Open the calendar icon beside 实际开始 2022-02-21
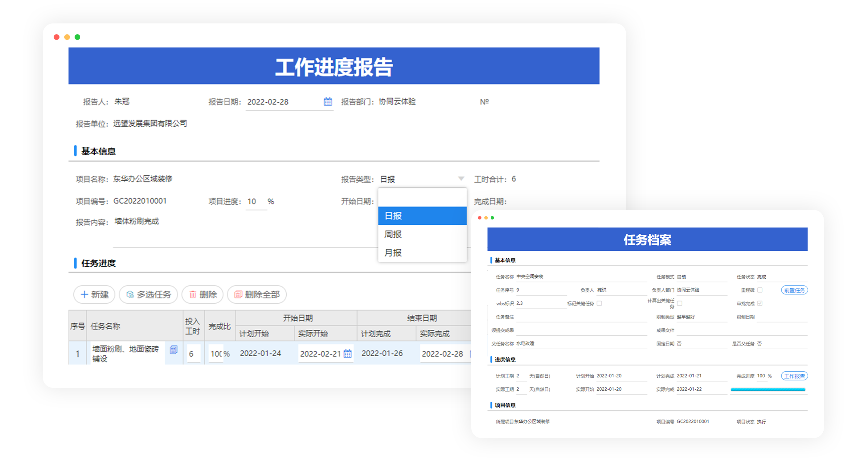868x459 pixels. tap(347, 354)
